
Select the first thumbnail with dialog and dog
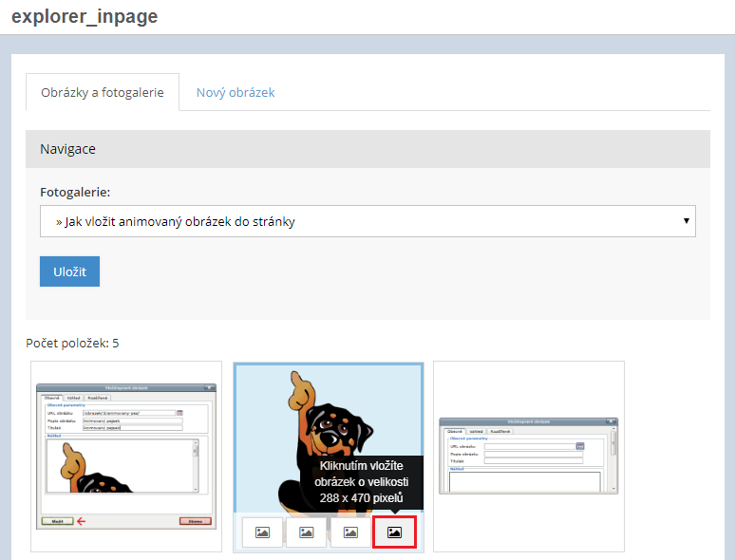point(126,456)
